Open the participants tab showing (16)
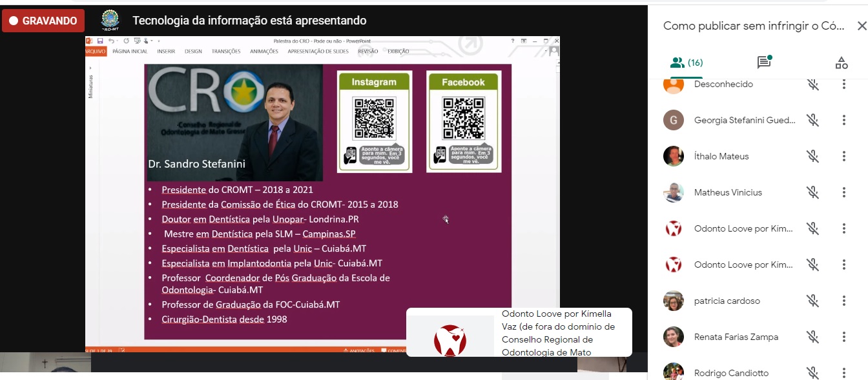868x380 pixels. pyautogui.click(x=686, y=63)
